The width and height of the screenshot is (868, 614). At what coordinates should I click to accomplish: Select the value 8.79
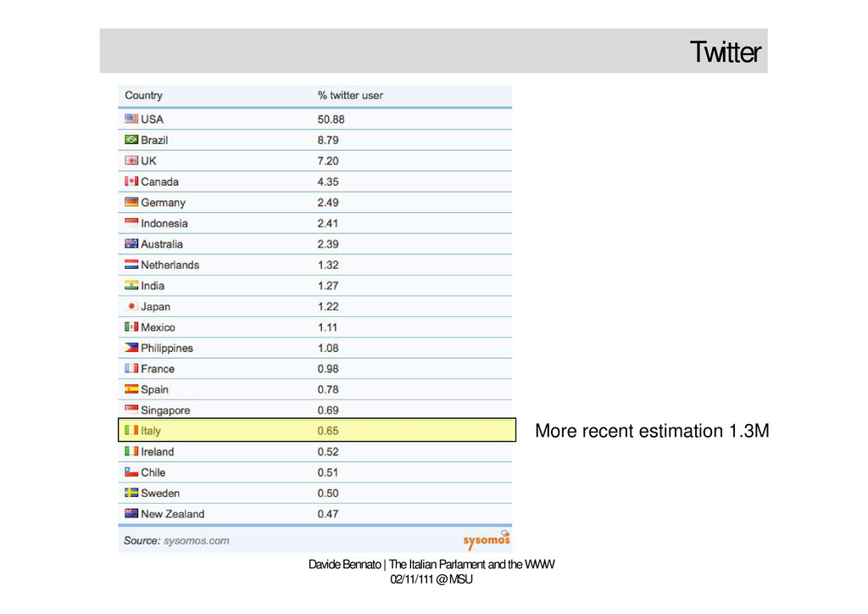(328, 140)
